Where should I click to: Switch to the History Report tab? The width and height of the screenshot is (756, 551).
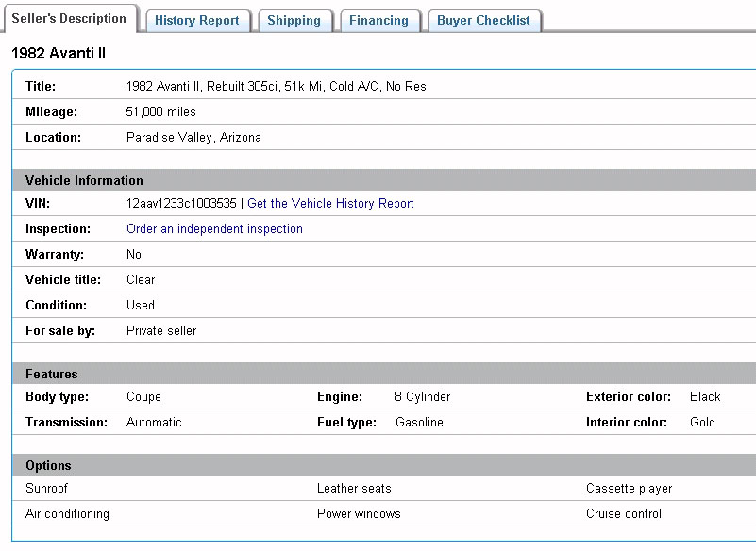pos(197,21)
